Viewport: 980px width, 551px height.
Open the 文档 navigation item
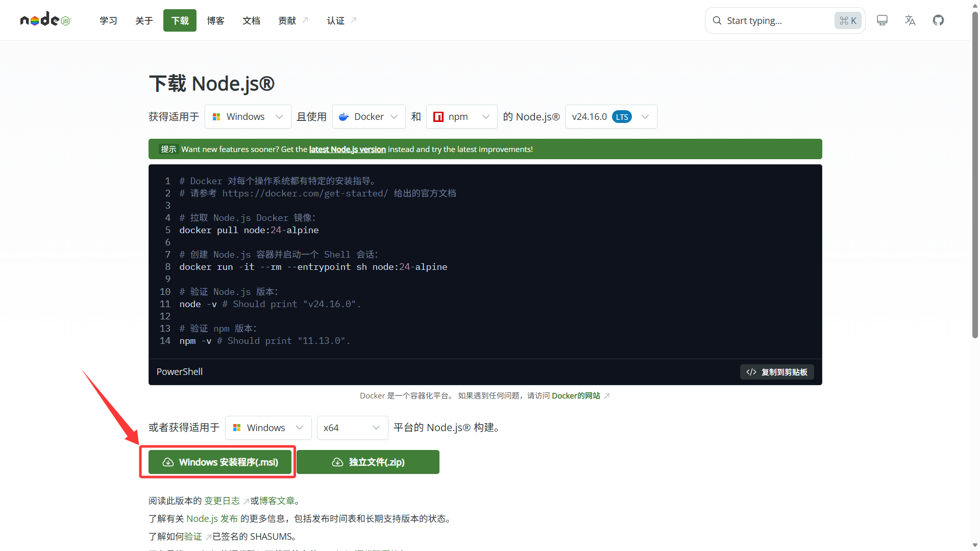click(x=251, y=20)
